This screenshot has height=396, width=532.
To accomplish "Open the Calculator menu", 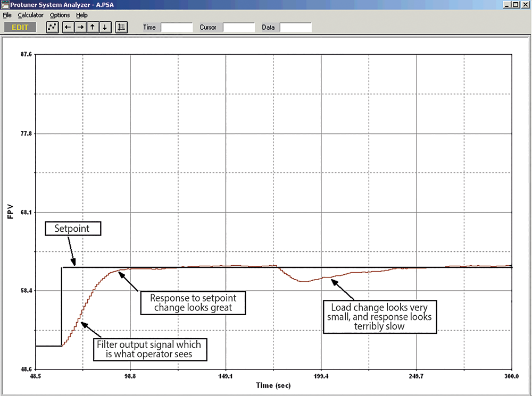I will coord(30,15).
